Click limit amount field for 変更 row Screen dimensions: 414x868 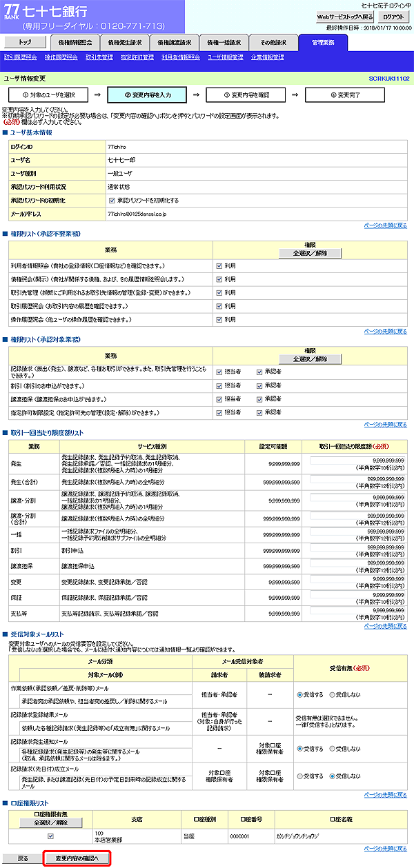[357, 581]
